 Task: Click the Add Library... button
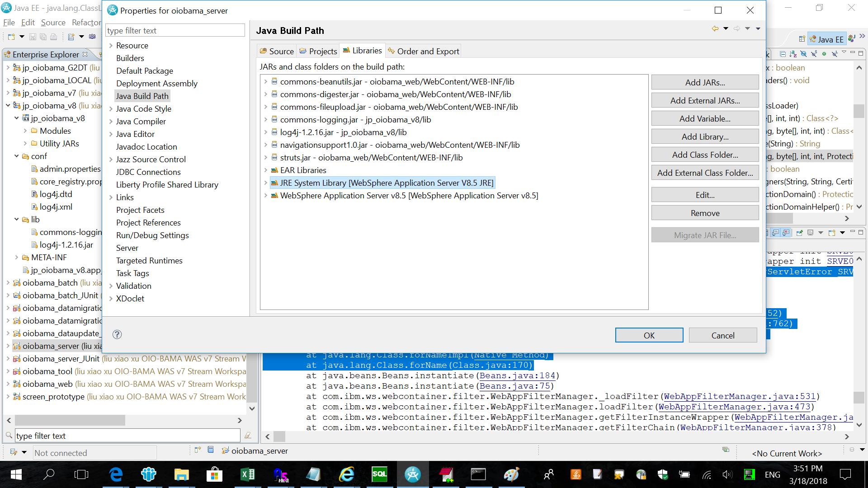coord(705,136)
